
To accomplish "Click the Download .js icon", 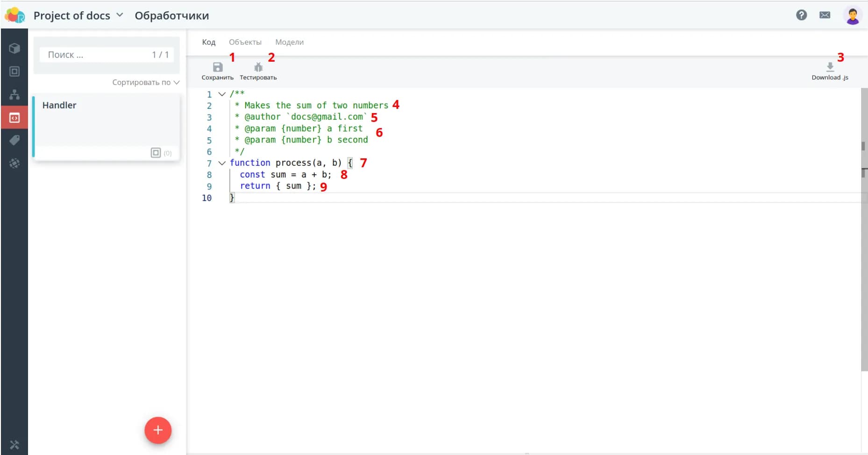I will (x=830, y=67).
